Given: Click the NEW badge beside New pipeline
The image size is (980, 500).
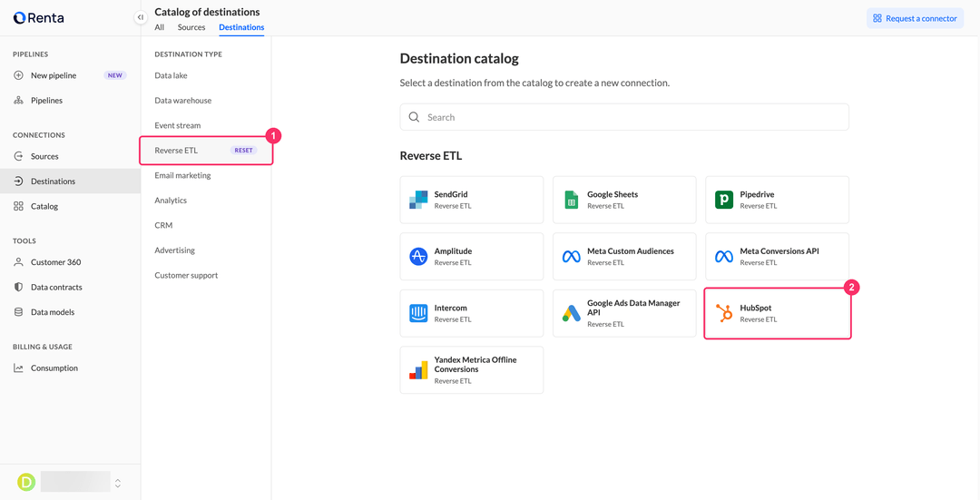Looking at the screenshot, I should coord(115,75).
